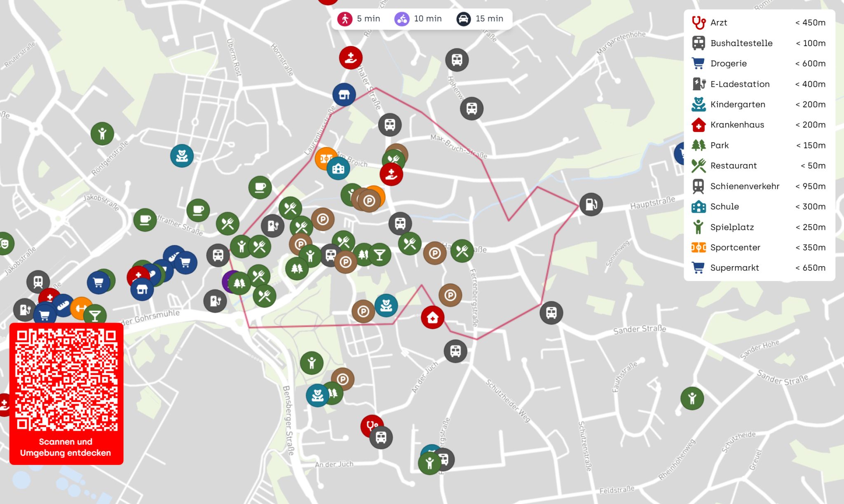Open the kindergarten bear marker beside Röntgenstraße
This screenshot has height=504, width=844.
tap(182, 156)
